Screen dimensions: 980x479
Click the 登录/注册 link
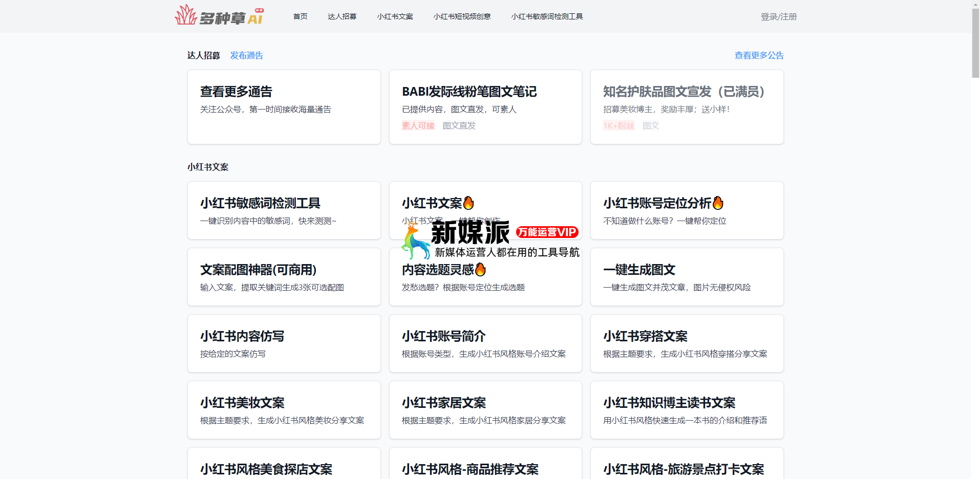(778, 16)
